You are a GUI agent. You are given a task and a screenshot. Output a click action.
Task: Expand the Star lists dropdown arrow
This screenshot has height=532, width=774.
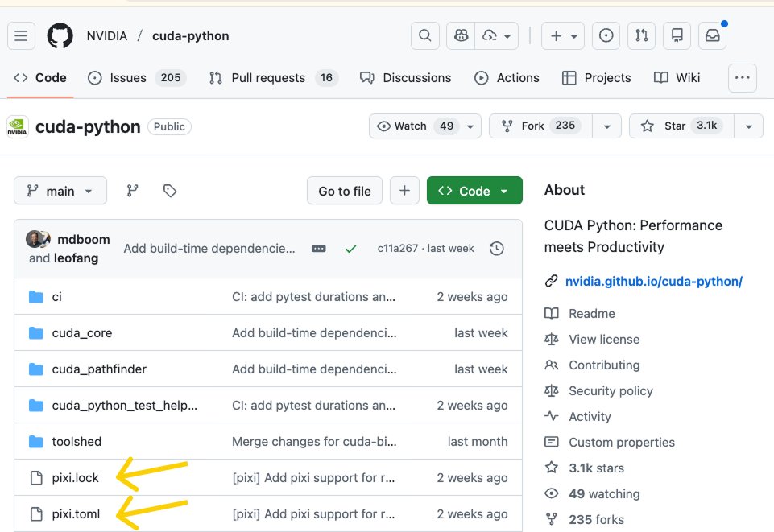749,126
